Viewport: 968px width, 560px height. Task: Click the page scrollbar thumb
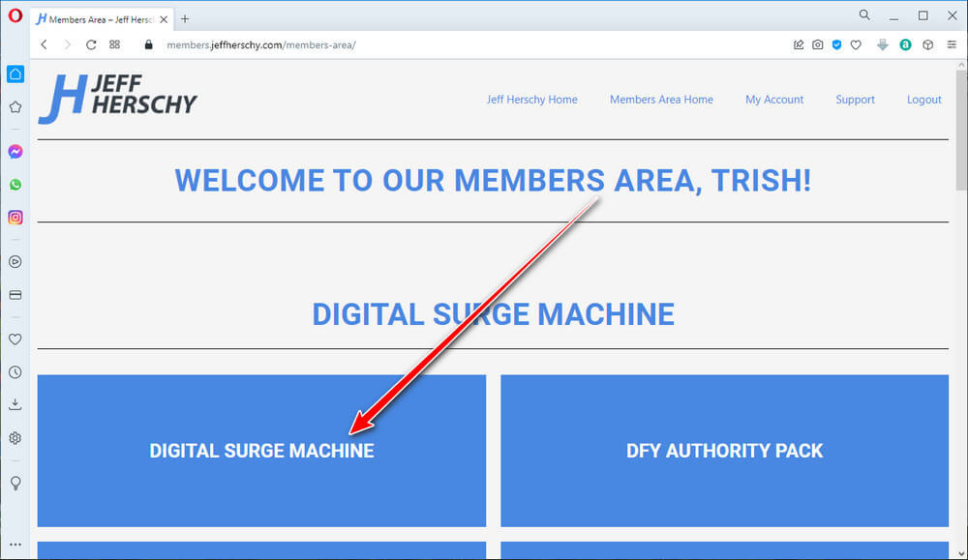click(962, 130)
